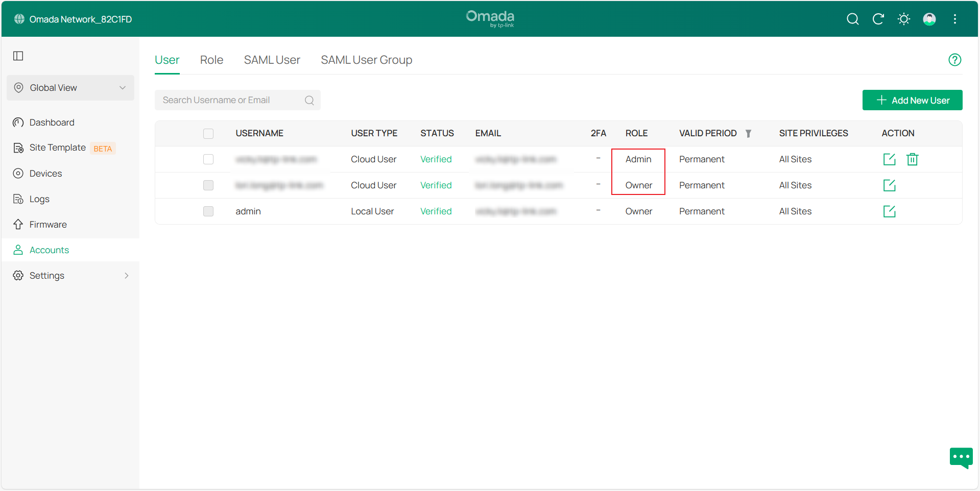Image resolution: width=980 pixels, height=491 pixels.
Task: Open the three-dot overflow menu
Action: tap(955, 19)
